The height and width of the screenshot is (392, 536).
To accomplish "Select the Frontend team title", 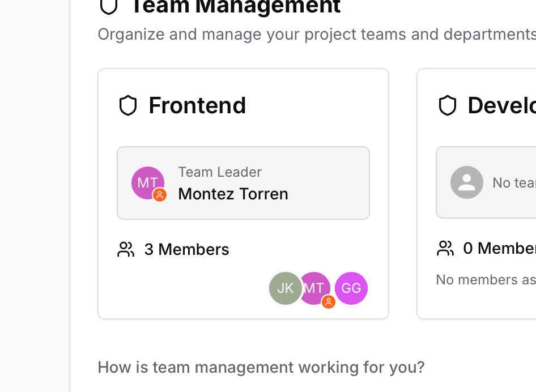I will 197,105.
